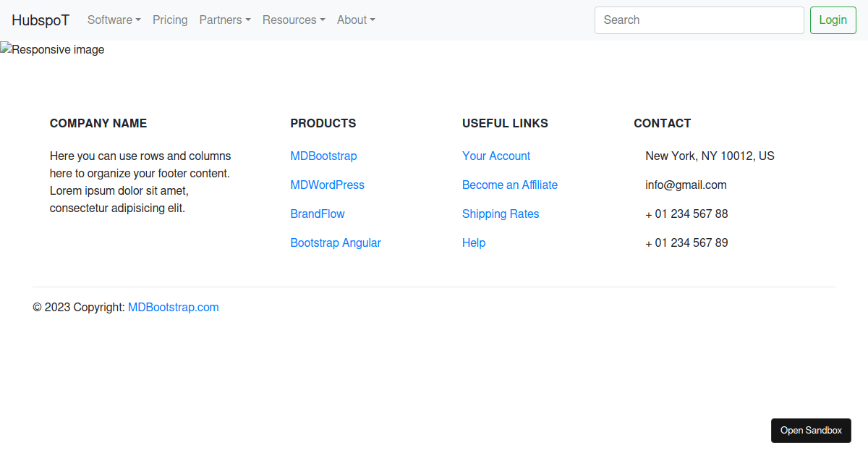Open the MDBootstrap product link
Screen dimensions: 868x456
click(323, 156)
